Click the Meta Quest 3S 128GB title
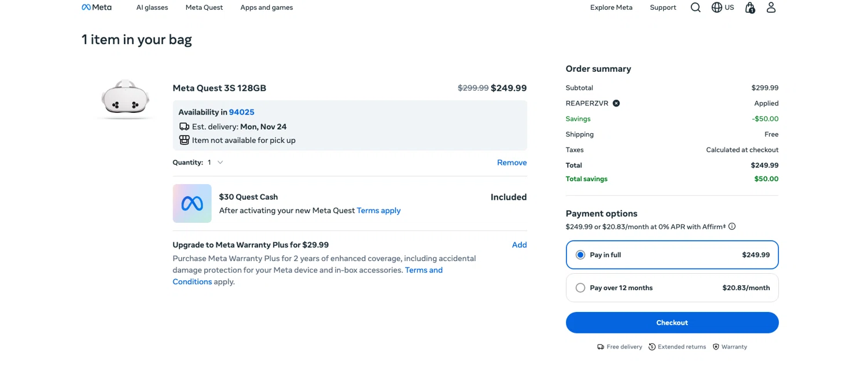The height and width of the screenshot is (389, 868). 219,88
